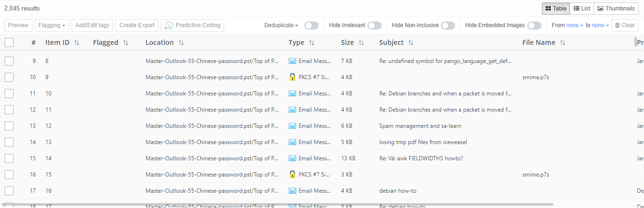Open the Flagging dropdown
This screenshot has width=644, height=208.
(x=52, y=25)
